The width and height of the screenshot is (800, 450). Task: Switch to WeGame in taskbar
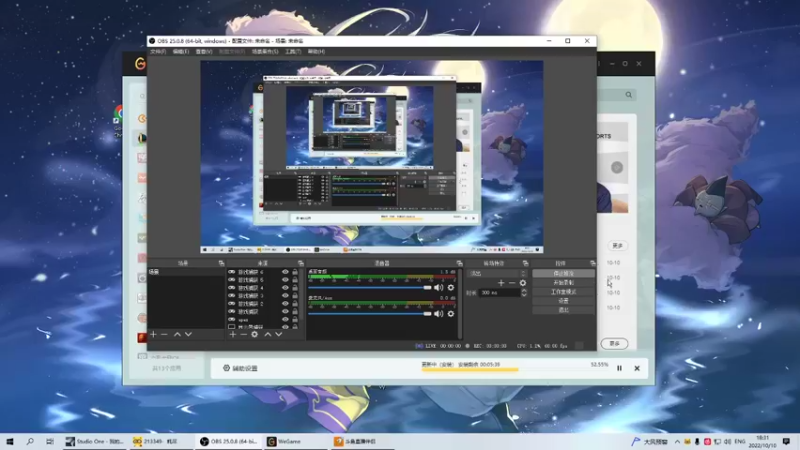[296, 441]
